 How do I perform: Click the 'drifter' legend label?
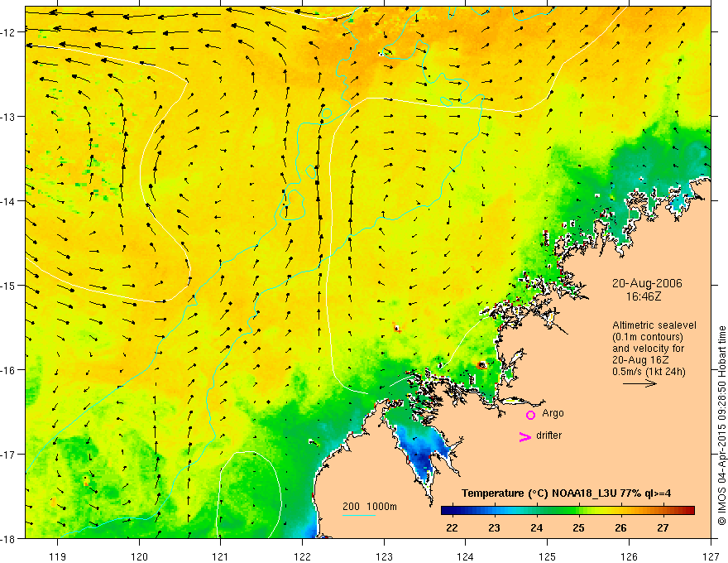(548, 435)
